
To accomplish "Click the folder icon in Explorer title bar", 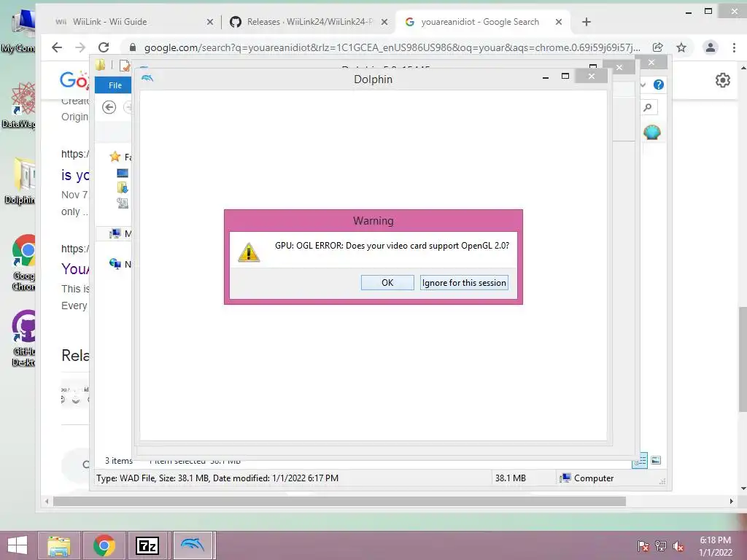I will [100, 65].
